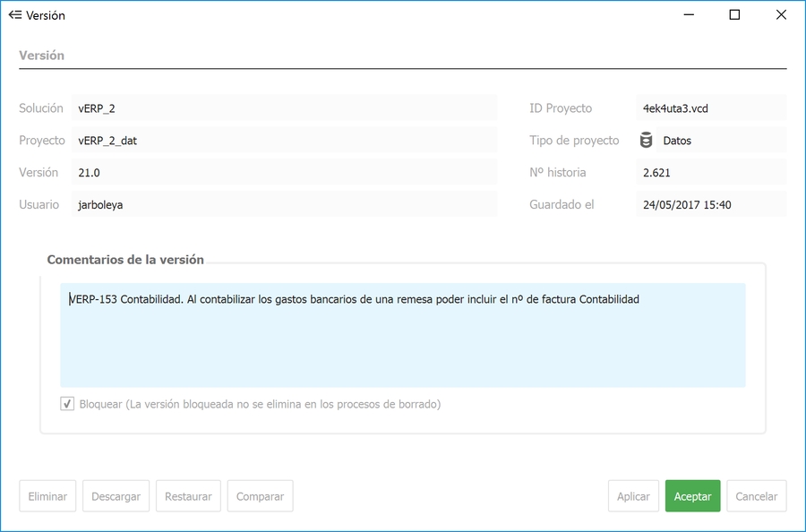Screen dimensions: 806x532
Task: Confirm with the green Aceptar button
Action: pos(692,496)
